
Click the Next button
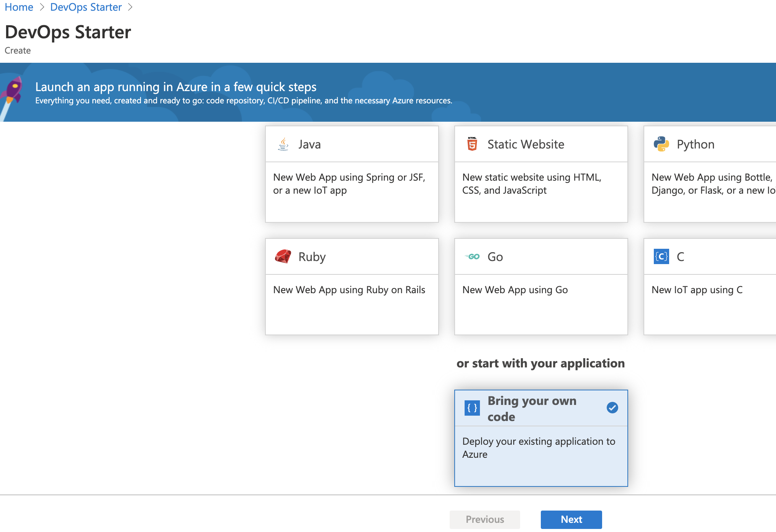click(571, 519)
